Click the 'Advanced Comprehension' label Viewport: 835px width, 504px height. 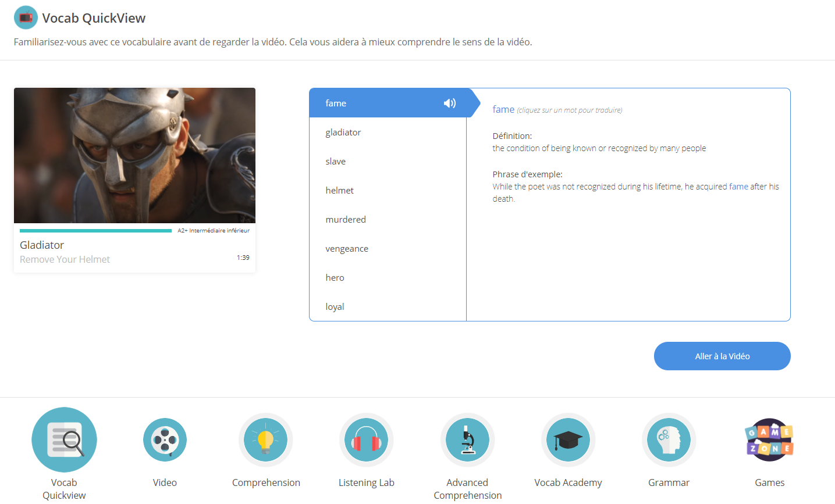468,489
